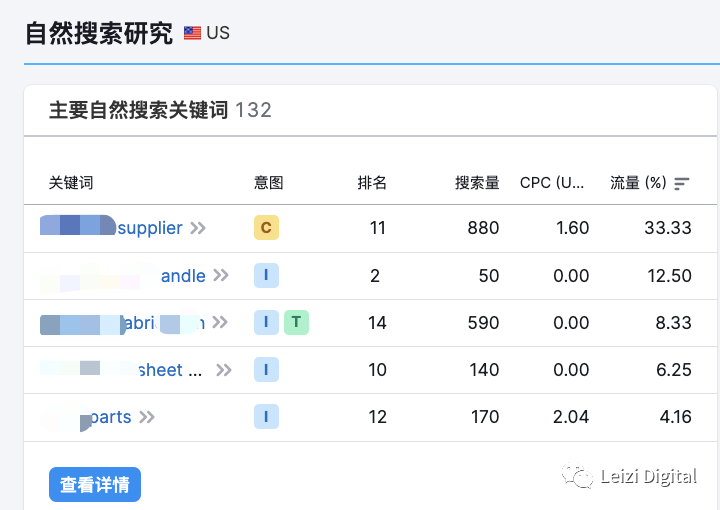Click the CPC column header

(552, 183)
